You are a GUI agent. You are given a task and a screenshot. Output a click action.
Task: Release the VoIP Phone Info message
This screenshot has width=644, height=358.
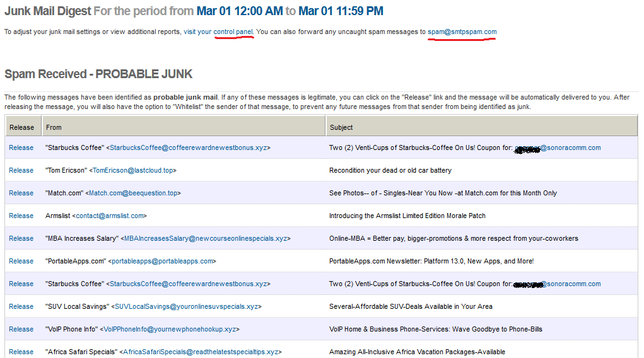point(21,329)
